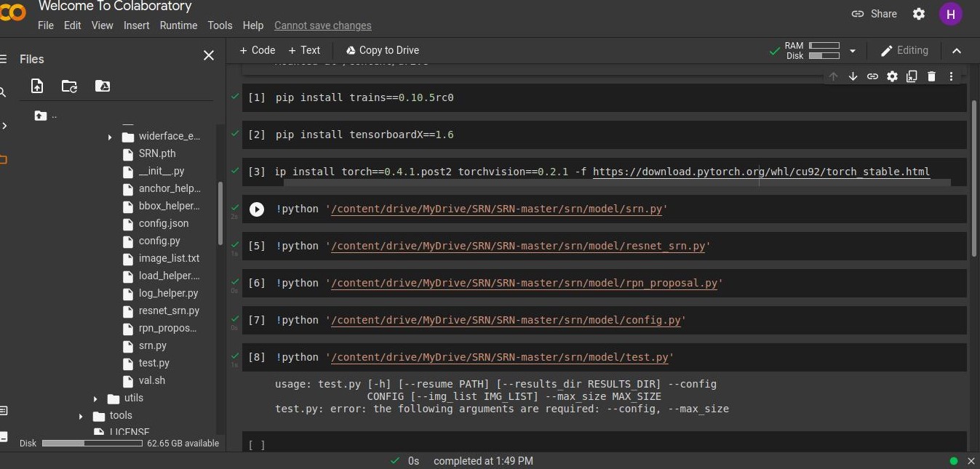Screen dimensions: 980x469
Task: Close the bottom status bar
Action: tap(971, 461)
